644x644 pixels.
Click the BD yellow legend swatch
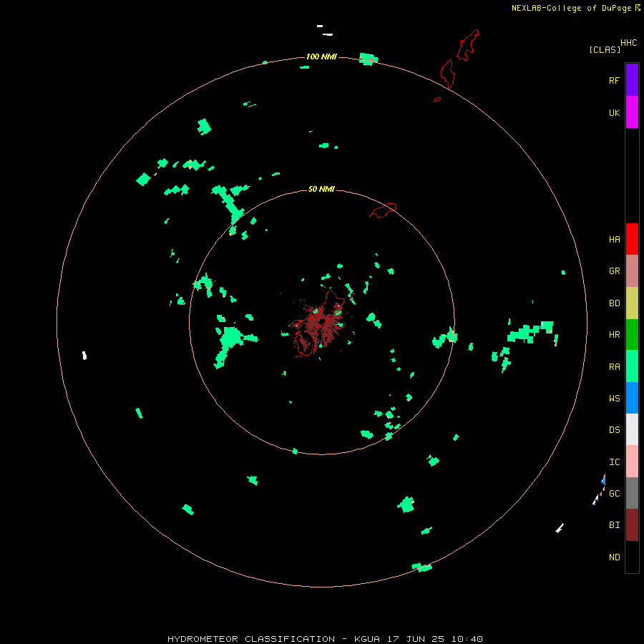coord(632,303)
